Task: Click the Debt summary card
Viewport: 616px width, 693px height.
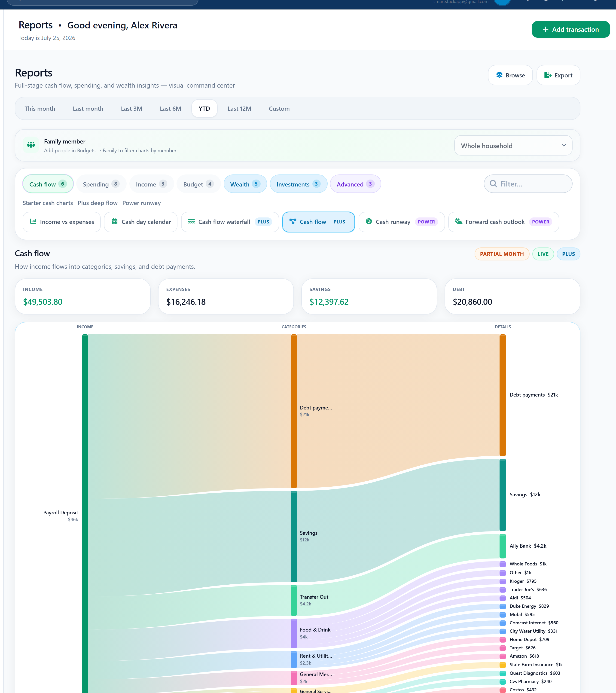Action: (512, 296)
